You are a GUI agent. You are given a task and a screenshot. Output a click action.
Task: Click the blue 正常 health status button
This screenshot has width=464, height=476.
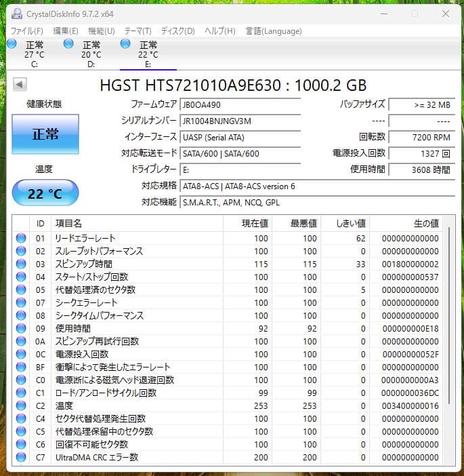[x=45, y=134]
